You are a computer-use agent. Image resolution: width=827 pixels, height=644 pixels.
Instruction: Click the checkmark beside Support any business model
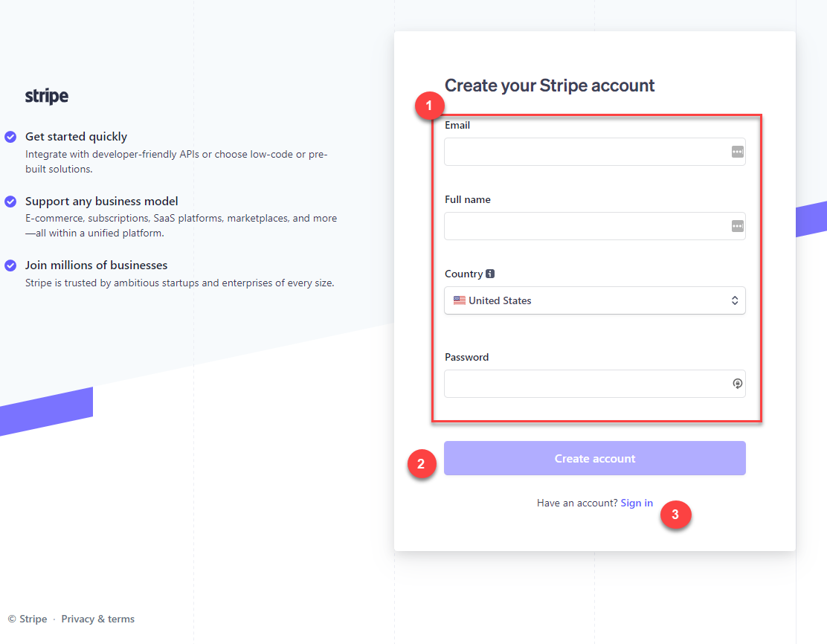10,202
